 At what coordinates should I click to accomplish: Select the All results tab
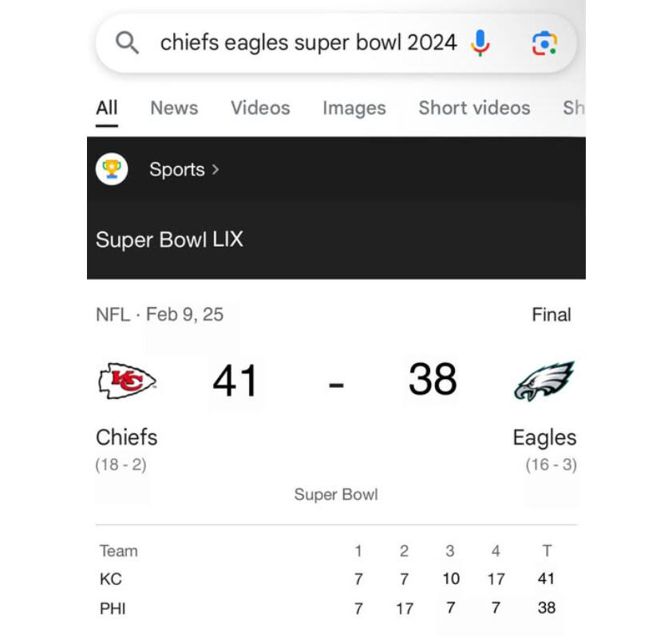(x=106, y=109)
